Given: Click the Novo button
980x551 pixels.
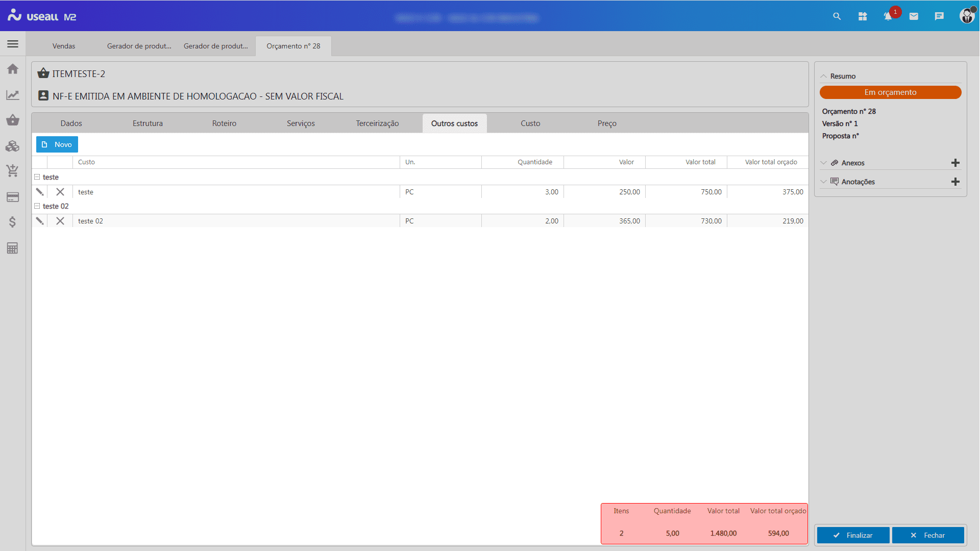Looking at the screenshot, I should pos(57,144).
